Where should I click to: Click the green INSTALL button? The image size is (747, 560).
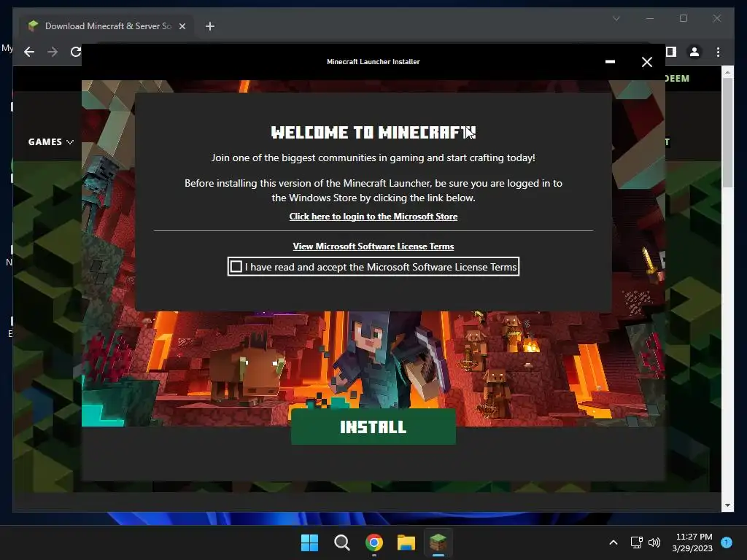coord(373,427)
